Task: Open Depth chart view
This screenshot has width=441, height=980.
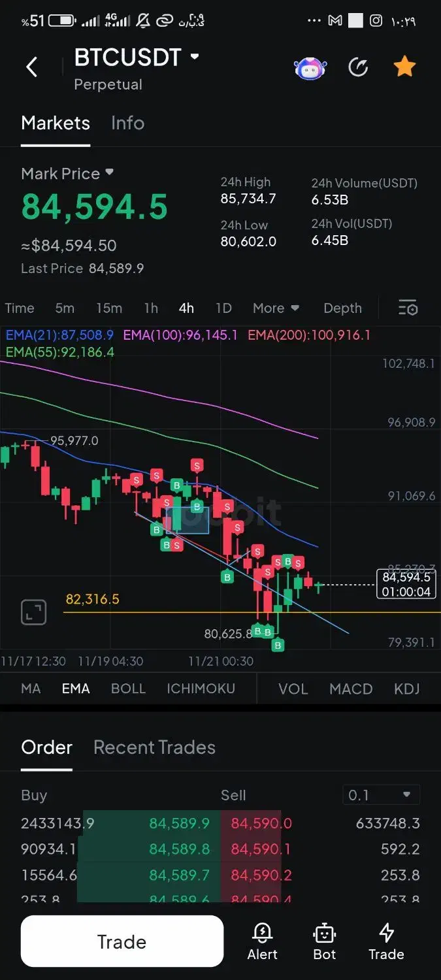Action: pos(342,308)
